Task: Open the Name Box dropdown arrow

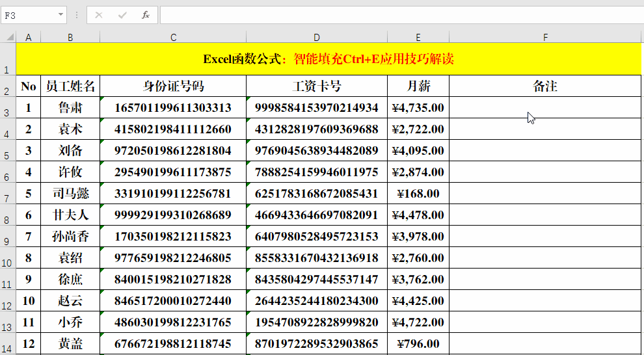Action: point(60,15)
